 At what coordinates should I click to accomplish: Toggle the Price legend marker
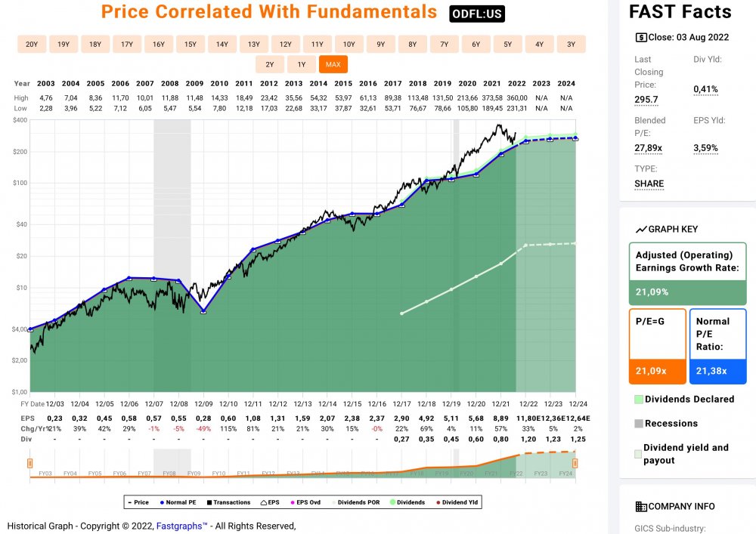coord(130,502)
